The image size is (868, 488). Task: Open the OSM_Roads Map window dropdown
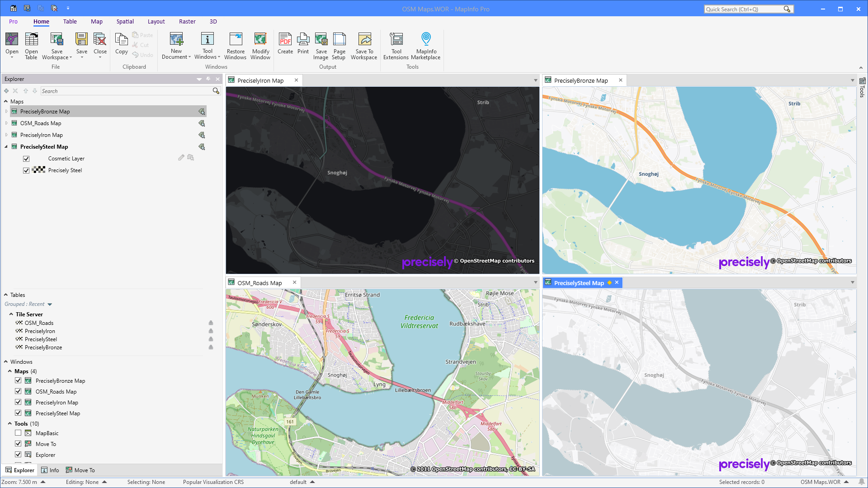pos(535,282)
